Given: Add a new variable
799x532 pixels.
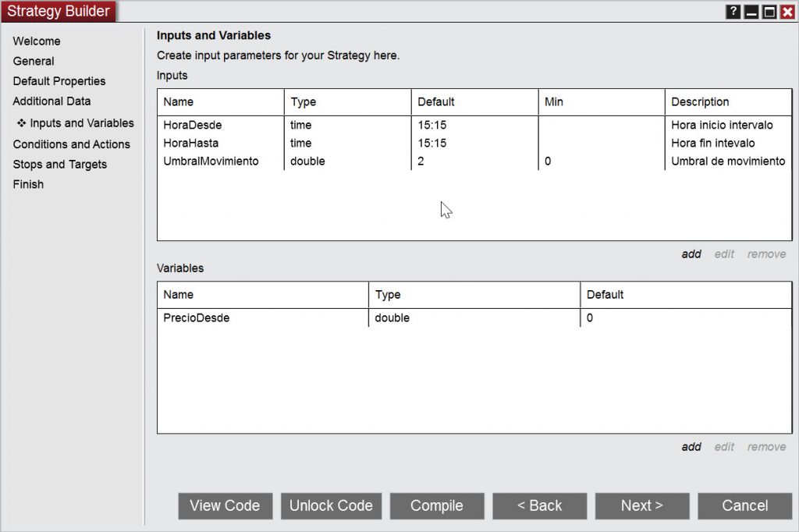Looking at the screenshot, I should coord(691,446).
